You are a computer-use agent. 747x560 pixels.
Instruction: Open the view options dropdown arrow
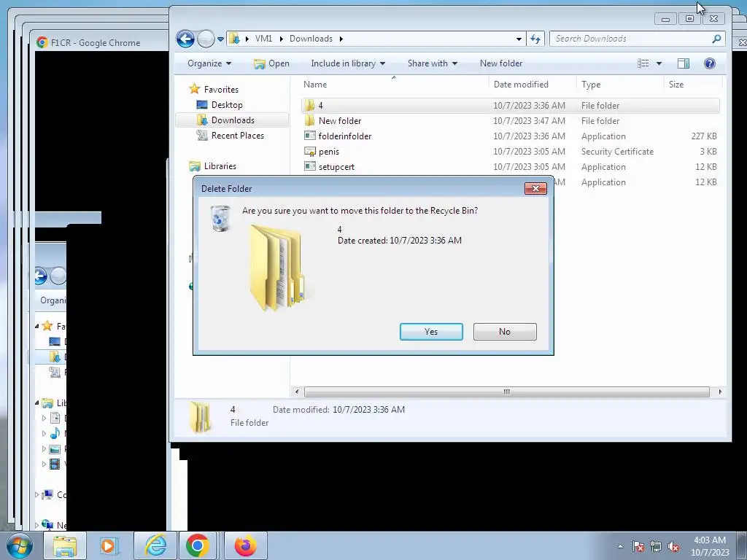pos(659,63)
